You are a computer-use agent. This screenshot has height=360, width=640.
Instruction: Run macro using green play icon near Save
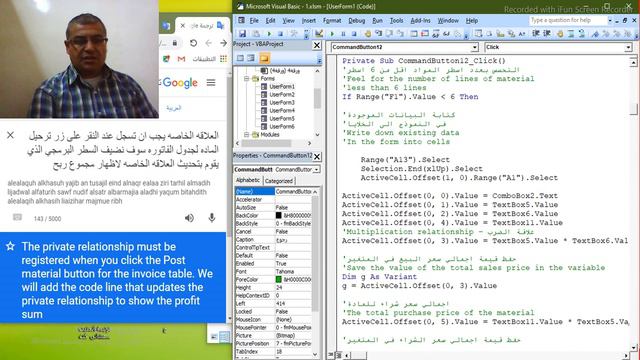tap(269, 34)
